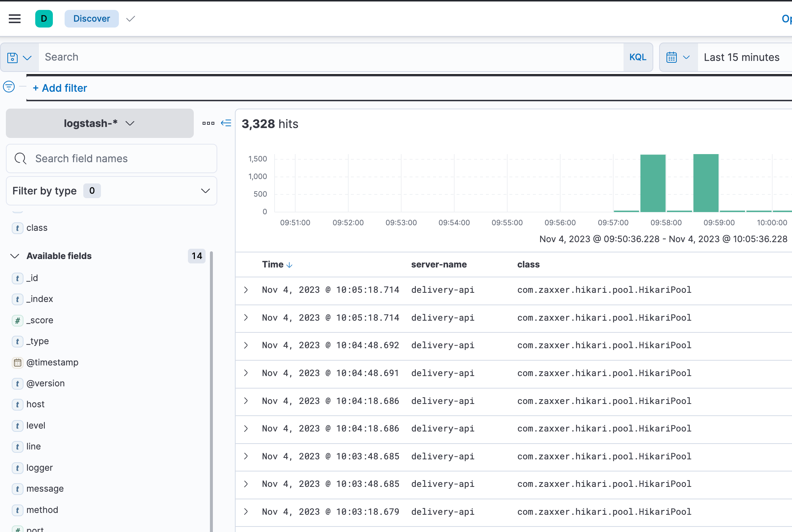Expand the first 10:05:18.714 log row
Image resolution: width=792 pixels, height=532 pixels.
(246, 290)
